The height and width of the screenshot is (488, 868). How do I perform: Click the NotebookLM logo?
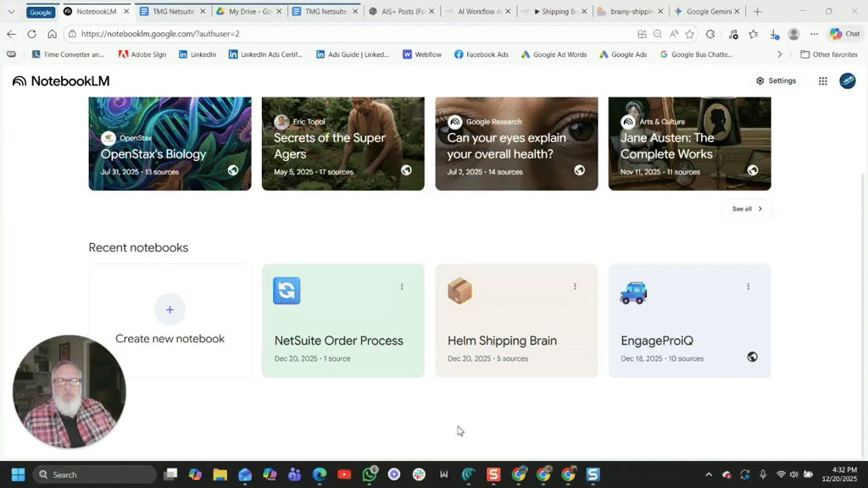click(61, 80)
